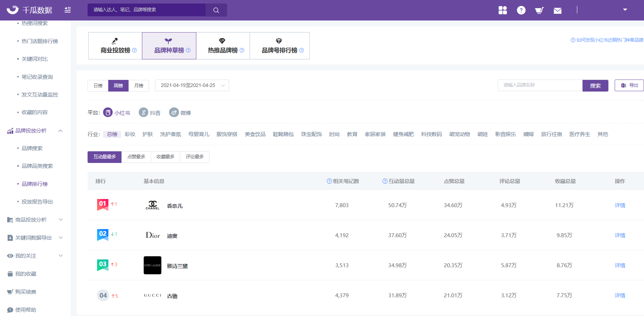The width and height of the screenshot is (644, 316).
Task: Switch to 热推品牌榜 tab
Action: point(223,46)
